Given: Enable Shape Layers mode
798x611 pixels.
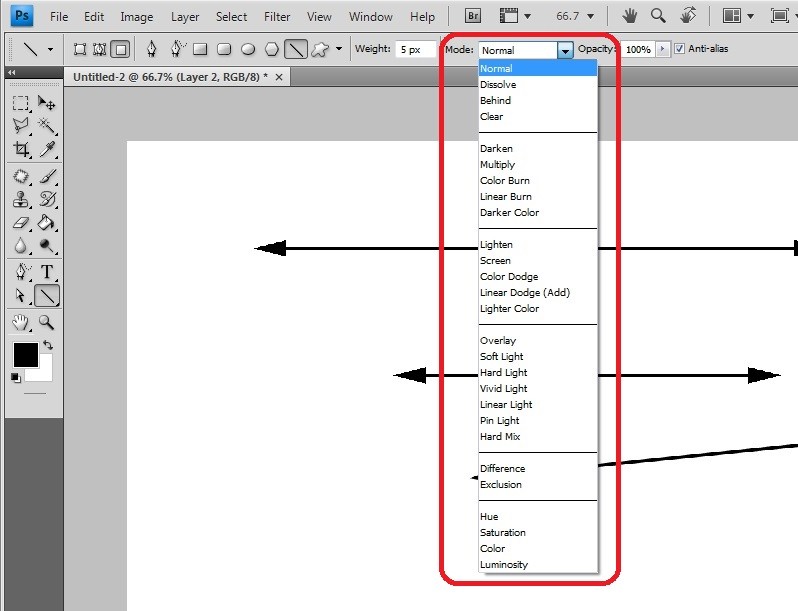Looking at the screenshot, I should [79, 49].
